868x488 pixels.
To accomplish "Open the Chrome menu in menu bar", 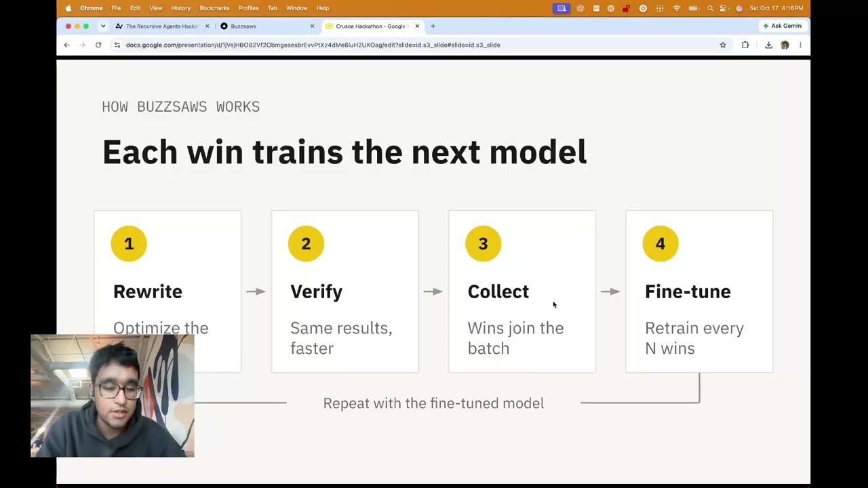I will pos(91,8).
